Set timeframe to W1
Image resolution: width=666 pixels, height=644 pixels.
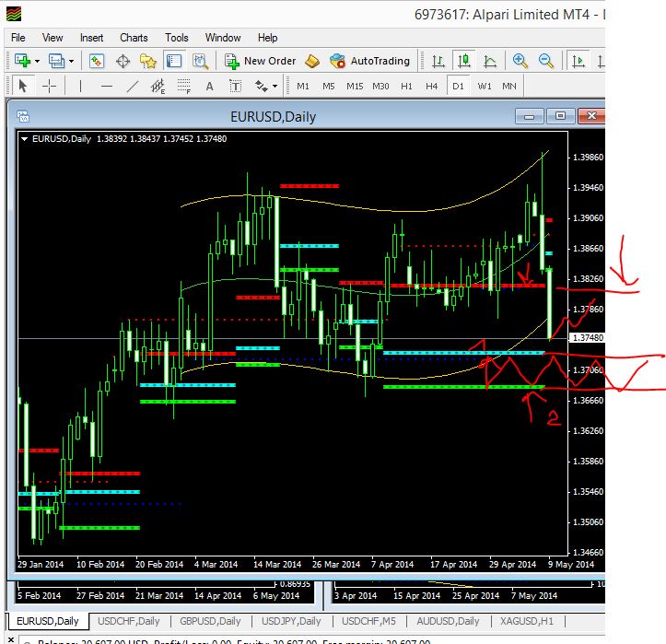[x=485, y=87]
